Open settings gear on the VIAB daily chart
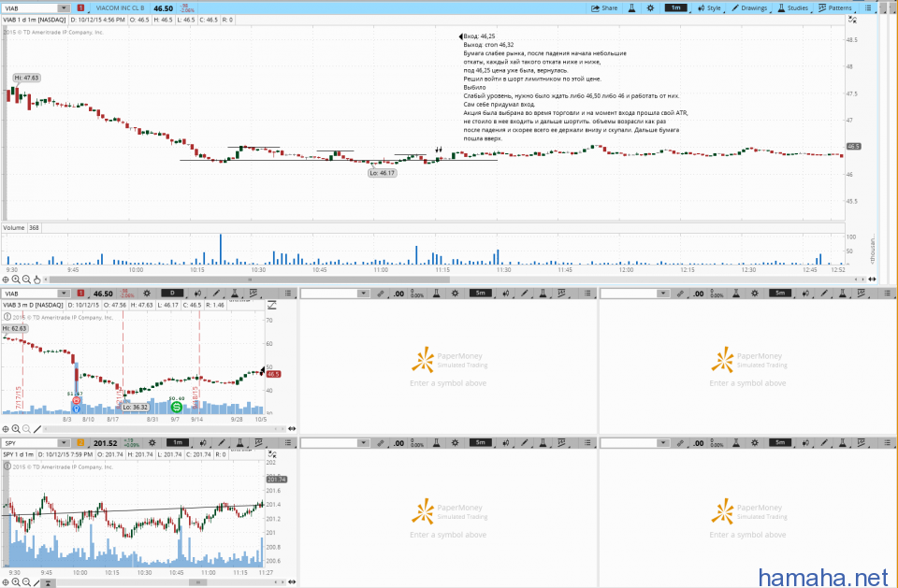Viewport: 898px width, 588px height. 147,294
